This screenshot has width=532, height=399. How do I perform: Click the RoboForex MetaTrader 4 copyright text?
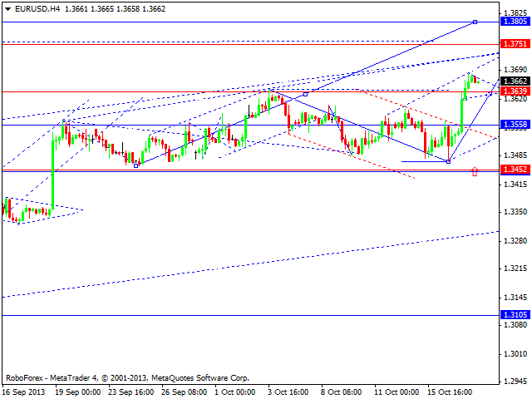(127, 377)
